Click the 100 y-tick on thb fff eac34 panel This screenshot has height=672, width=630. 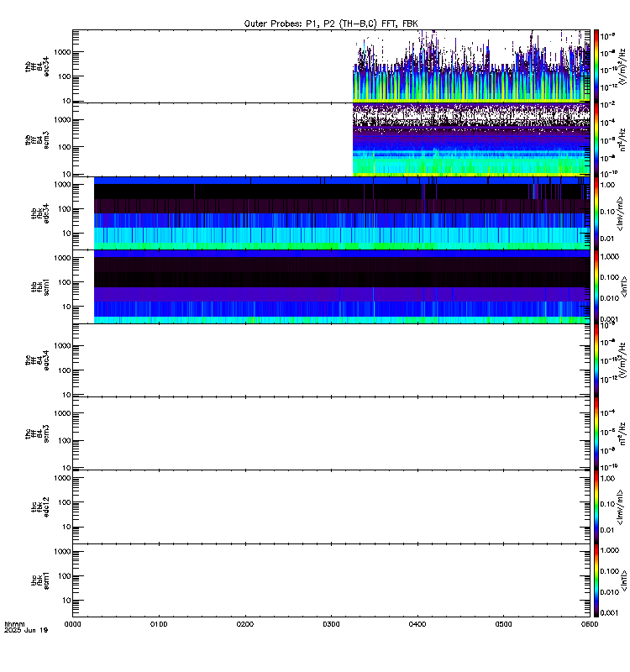[65, 76]
